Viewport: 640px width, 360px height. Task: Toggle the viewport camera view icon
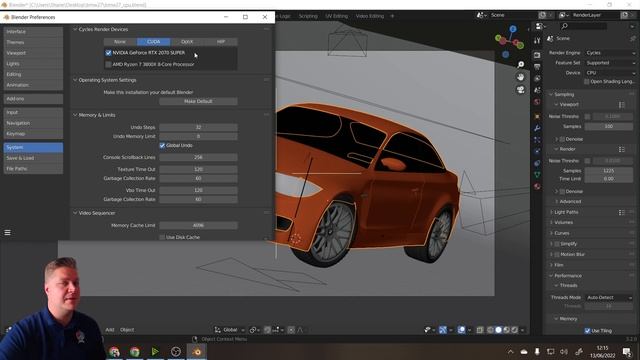[520, 90]
